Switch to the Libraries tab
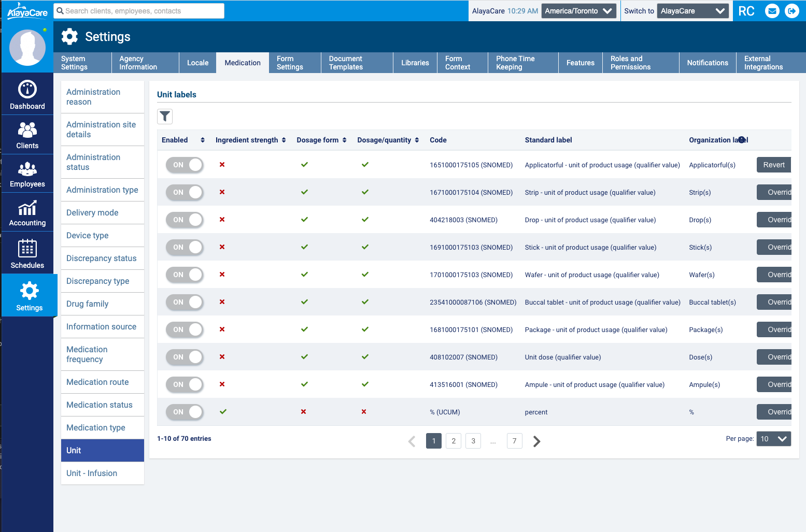This screenshot has height=532, width=806. [x=415, y=63]
